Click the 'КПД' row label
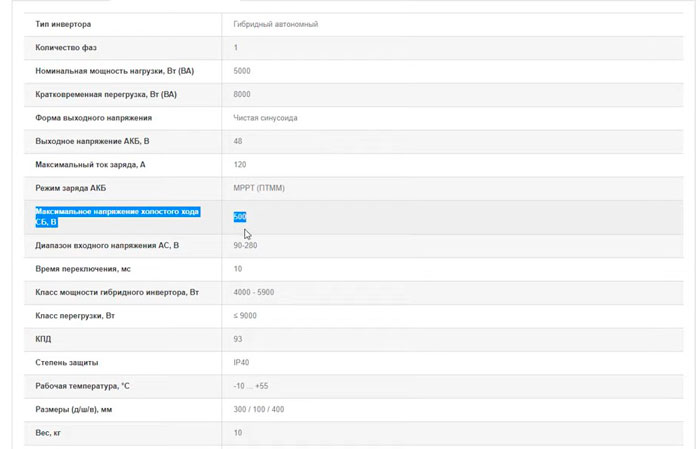Viewport: 700px width, 449px height. tap(44, 339)
